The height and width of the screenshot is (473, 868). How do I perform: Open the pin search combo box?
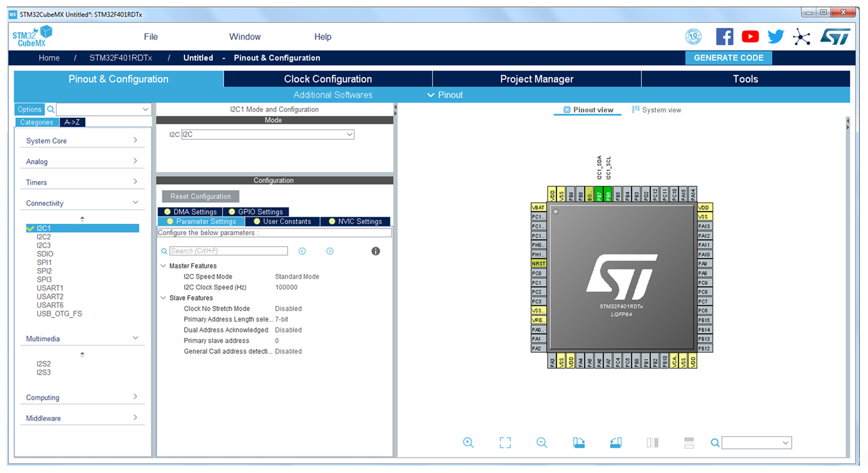click(x=756, y=443)
